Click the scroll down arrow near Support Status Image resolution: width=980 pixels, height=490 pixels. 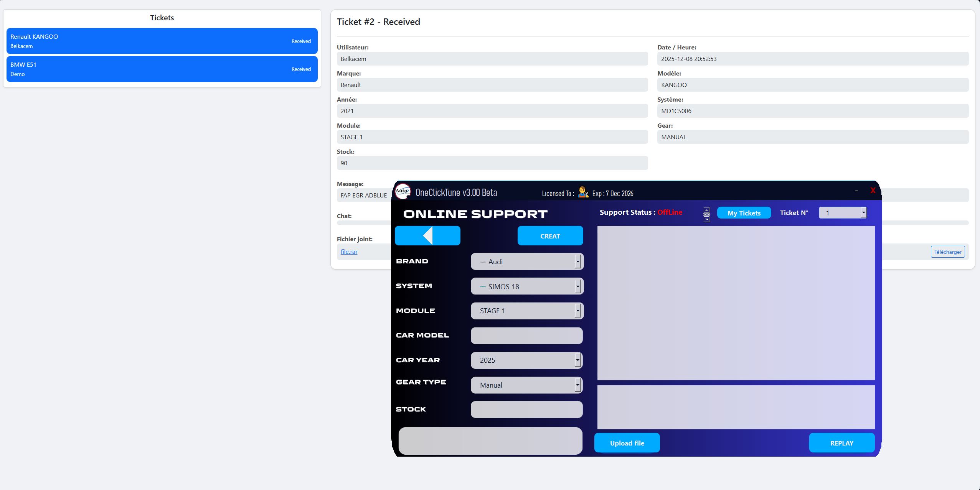coord(706,219)
